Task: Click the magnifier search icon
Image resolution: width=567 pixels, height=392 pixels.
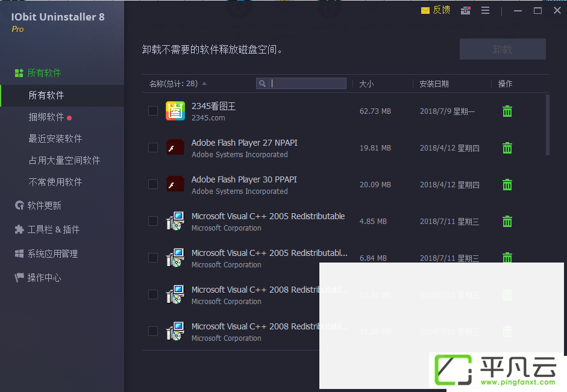Action: pos(263,84)
